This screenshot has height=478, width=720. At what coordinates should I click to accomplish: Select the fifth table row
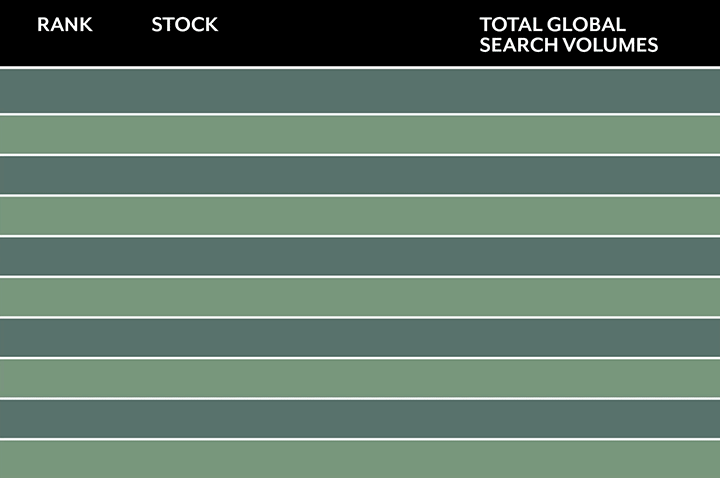pyautogui.click(x=360, y=256)
